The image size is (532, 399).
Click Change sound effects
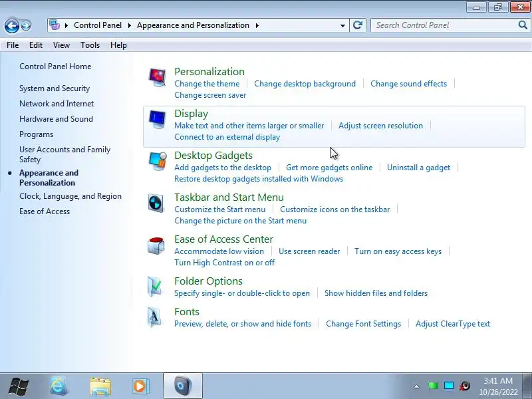(408, 84)
